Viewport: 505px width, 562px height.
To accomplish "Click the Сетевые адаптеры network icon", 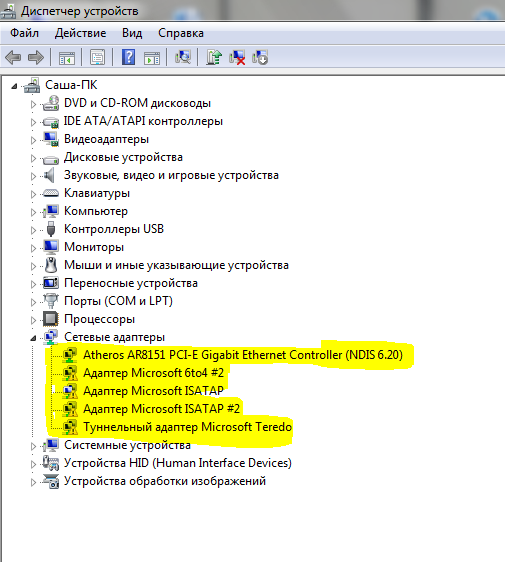I will (x=51, y=337).
